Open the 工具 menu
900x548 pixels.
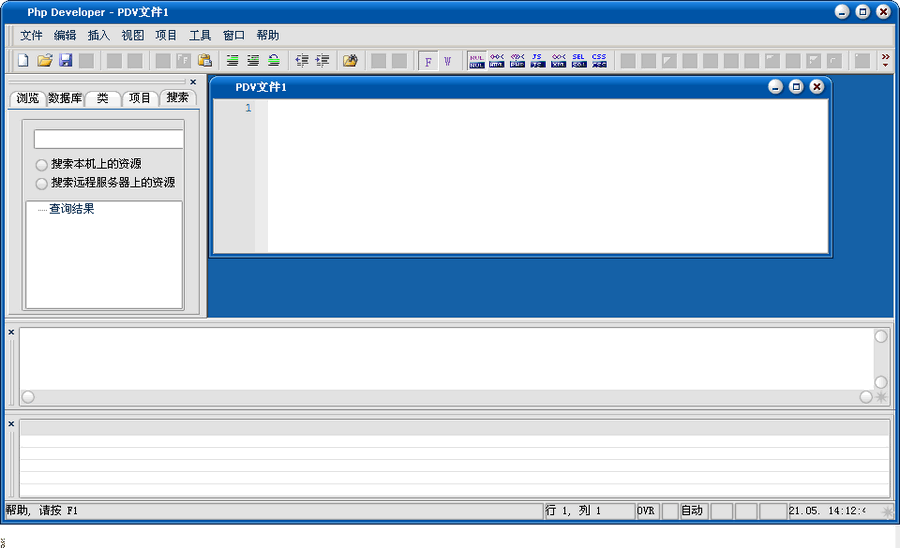click(200, 36)
